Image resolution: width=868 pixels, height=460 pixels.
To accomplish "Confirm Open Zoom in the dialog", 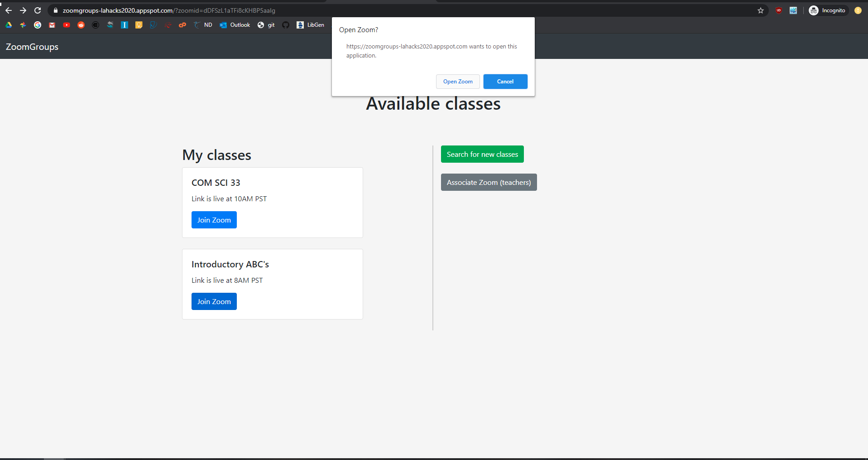I will (x=458, y=82).
